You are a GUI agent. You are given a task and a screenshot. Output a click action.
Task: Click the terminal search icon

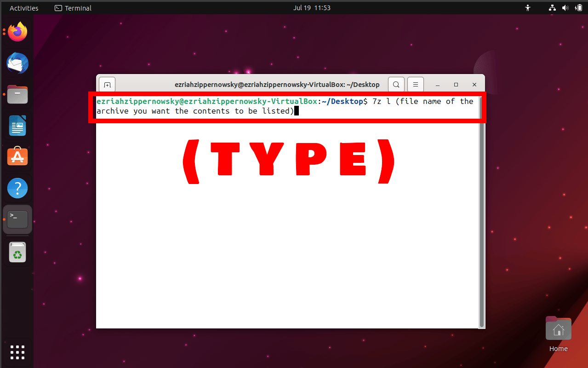click(396, 84)
